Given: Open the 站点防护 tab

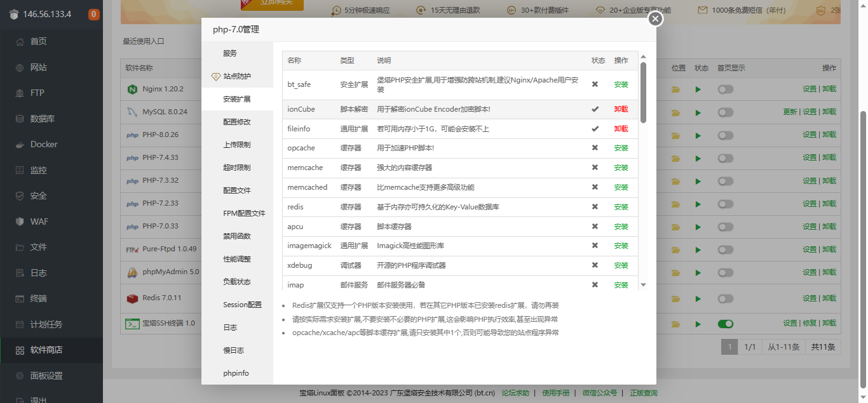Looking at the screenshot, I should click(x=237, y=76).
